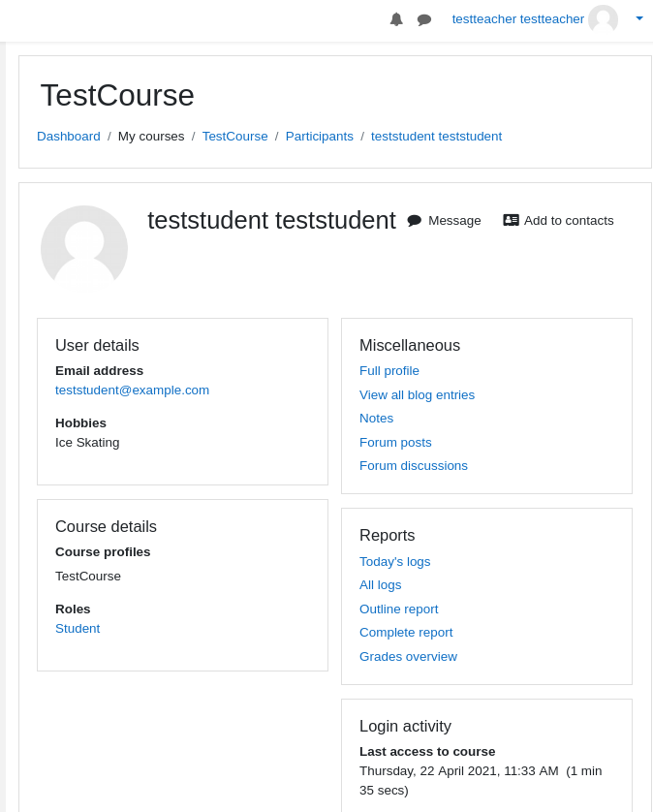Viewport: 653px width, 812px height.
Task: Open the Grades overview link
Action: pyautogui.click(x=409, y=657)
